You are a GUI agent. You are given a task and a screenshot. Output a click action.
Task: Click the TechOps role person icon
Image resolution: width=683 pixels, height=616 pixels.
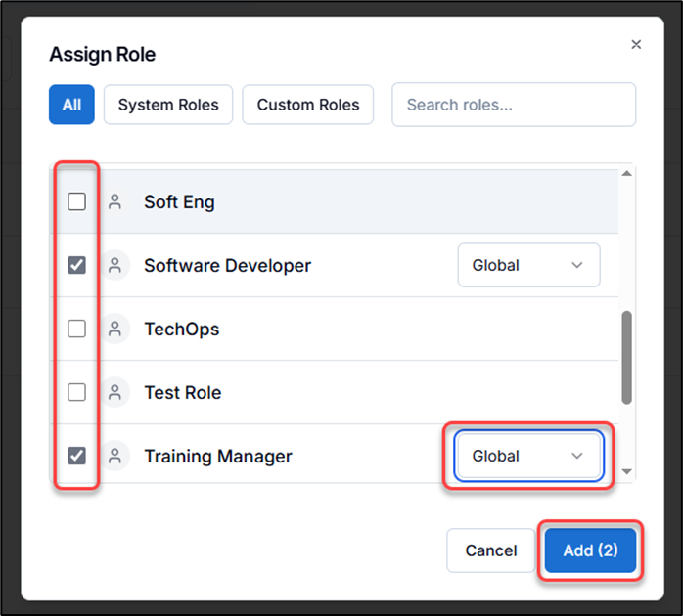click(x=115, y=329)
